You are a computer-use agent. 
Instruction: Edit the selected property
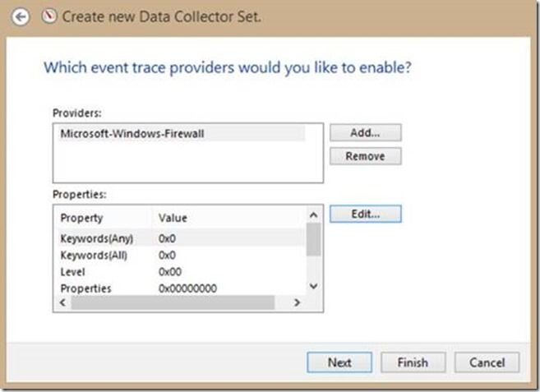pyautogui.click(x=365, y=214)
